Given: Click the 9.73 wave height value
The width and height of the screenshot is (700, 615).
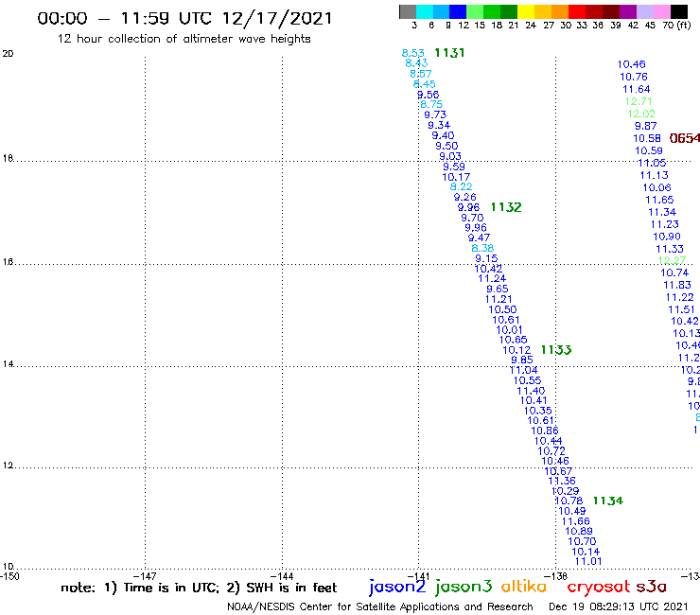Looking at the screenshot, I should click(x=435, y=114).
